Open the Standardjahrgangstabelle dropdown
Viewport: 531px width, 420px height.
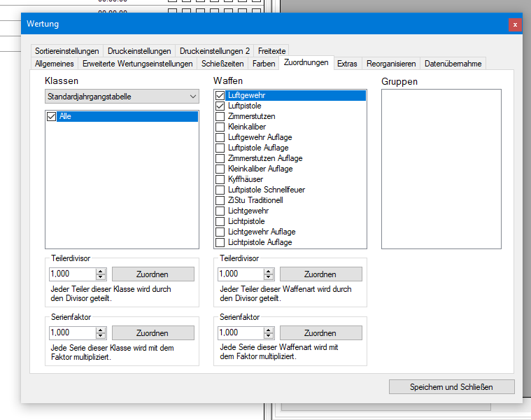[x=122, y=97]
